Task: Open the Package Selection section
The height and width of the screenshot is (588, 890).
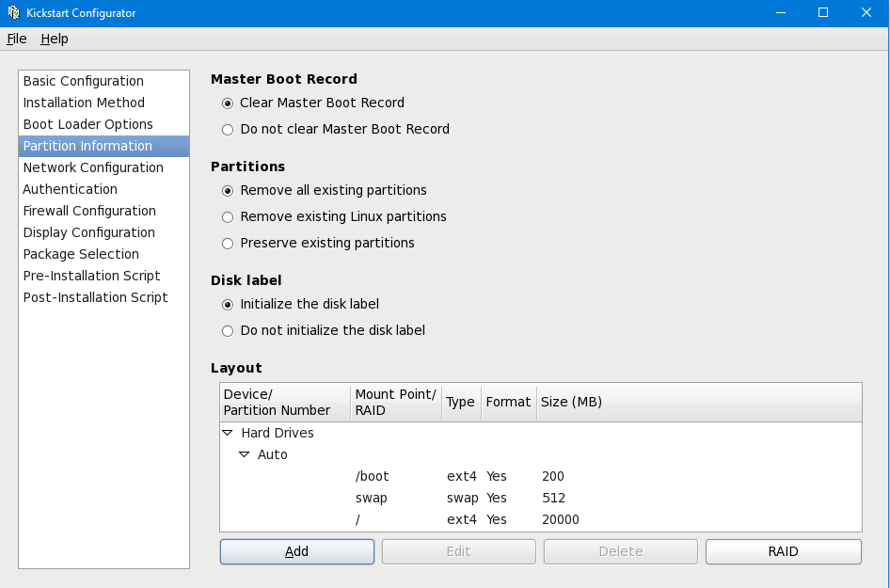Action: coord(81,255)
